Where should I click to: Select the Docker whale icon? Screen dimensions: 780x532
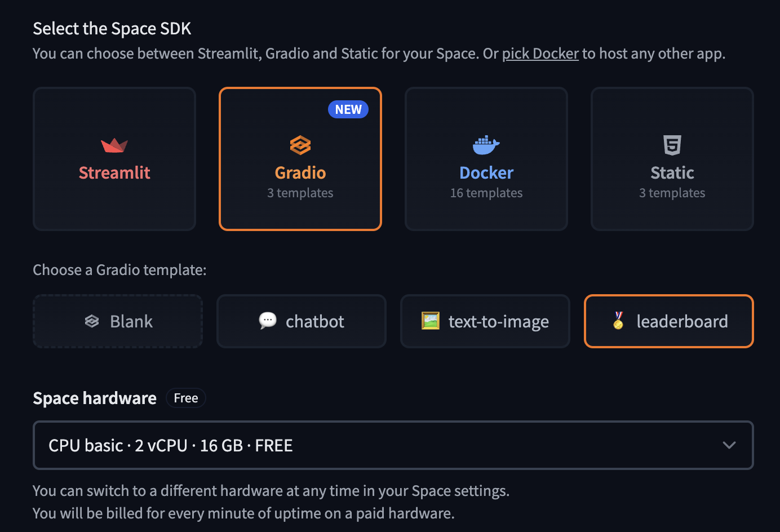pos(486,145)
